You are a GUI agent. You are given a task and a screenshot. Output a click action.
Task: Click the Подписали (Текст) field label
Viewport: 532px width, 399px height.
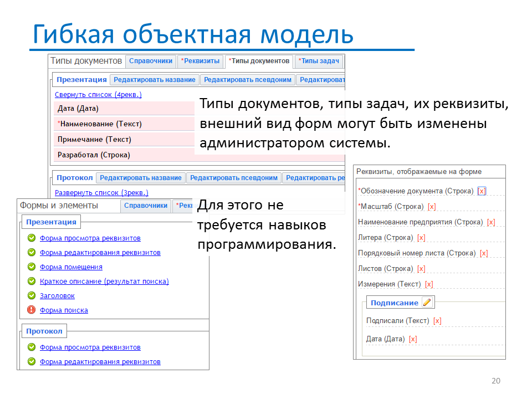398,321
